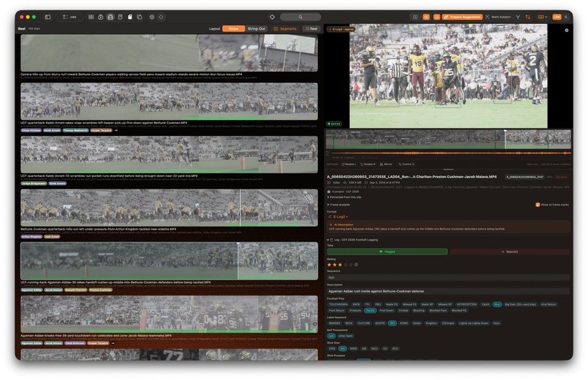Click the S-Log2 approx badge on preview
The height and width of the screenshot is (380, 588).
coord(341,29)
